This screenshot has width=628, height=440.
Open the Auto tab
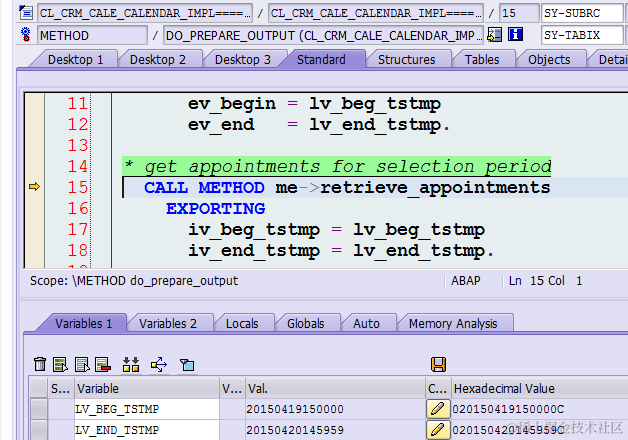pyautogui.click(x=366, y=323)
